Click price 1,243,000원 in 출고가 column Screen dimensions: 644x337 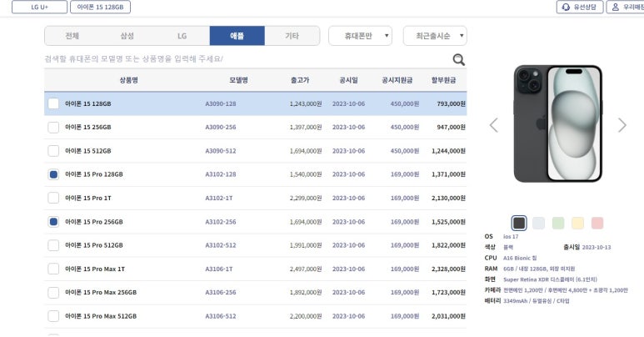point(306,103)
